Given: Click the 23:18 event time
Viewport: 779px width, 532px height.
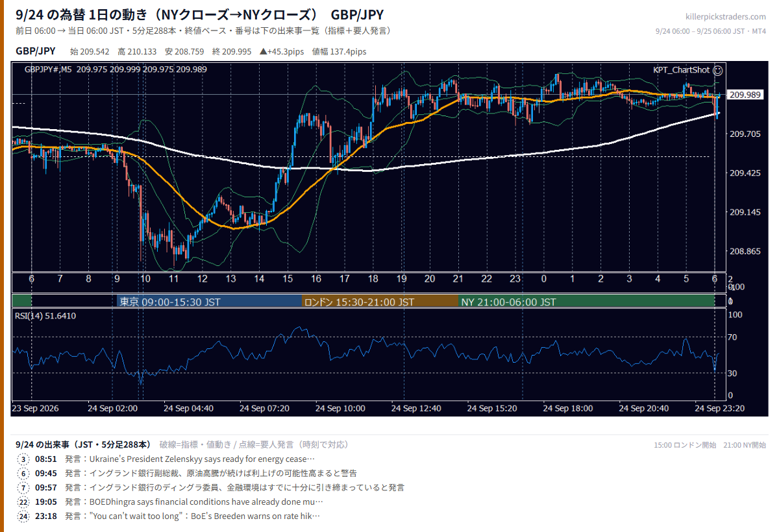Looking at the screenshot, I should point(45,516).
